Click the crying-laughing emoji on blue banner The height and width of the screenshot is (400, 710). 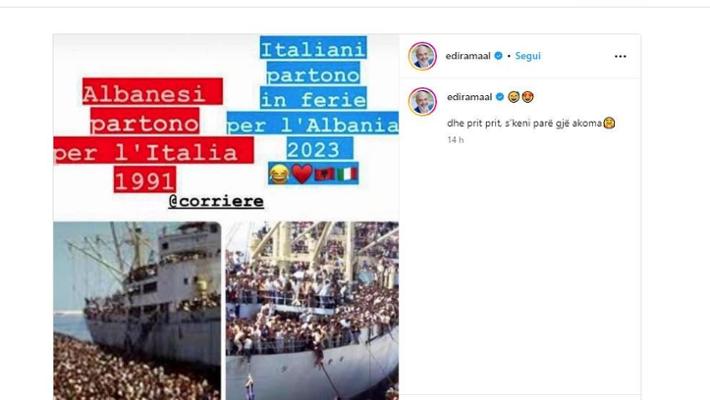pyautogui.click(x=279, y=174)
